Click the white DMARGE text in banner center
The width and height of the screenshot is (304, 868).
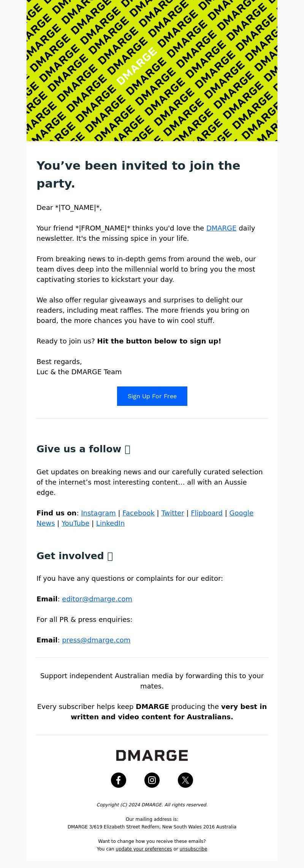(x=136, y=66)
